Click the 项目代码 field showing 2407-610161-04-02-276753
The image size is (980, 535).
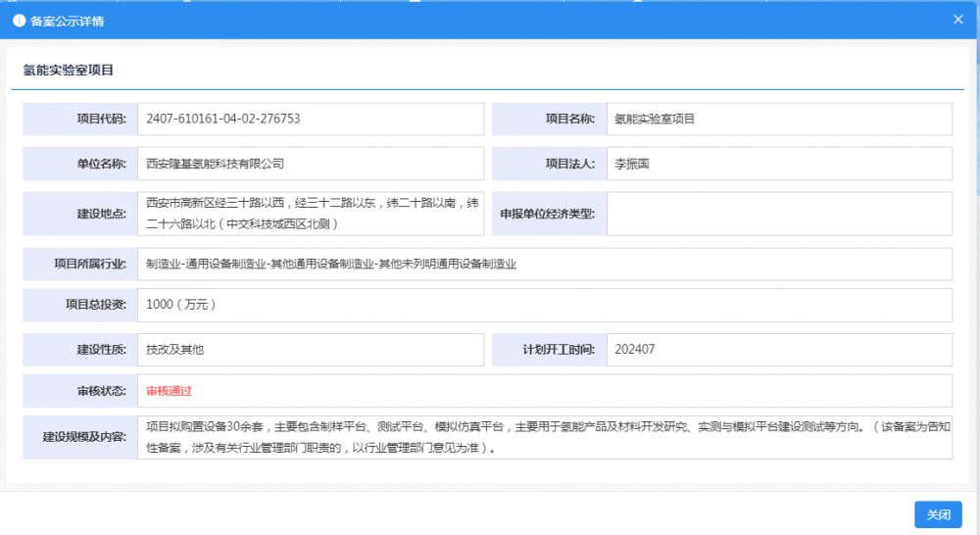click(x=311, y=119)
